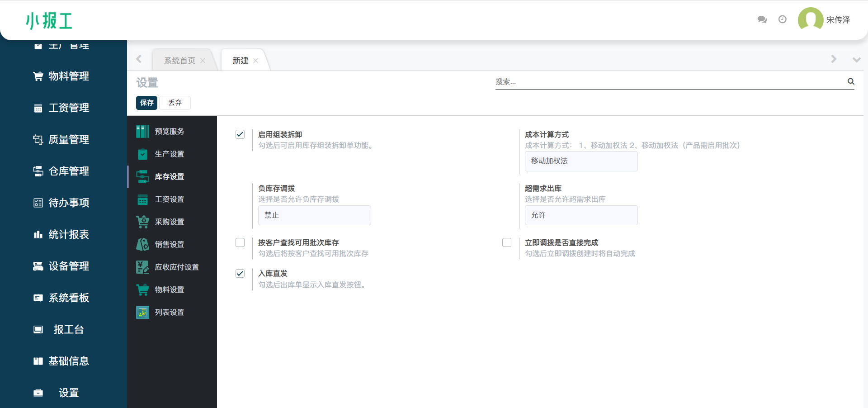Open 物料管理 shopping cart sidebar item

[61, 76]
